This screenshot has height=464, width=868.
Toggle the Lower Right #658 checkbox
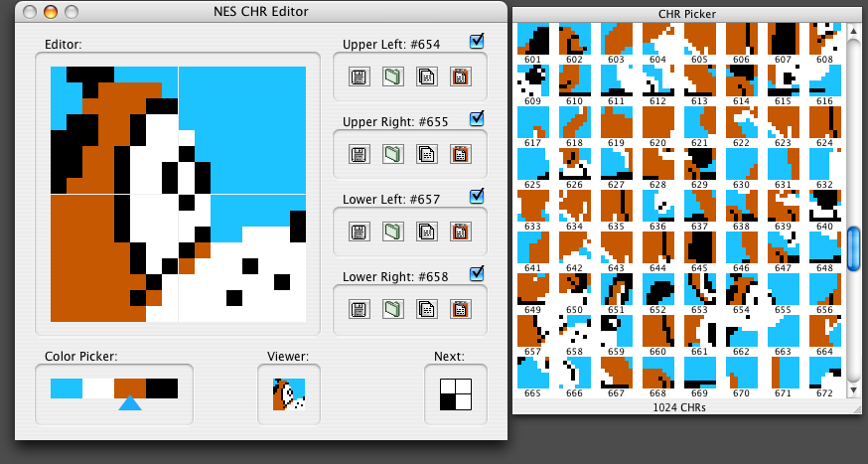[x=477, y=273]
